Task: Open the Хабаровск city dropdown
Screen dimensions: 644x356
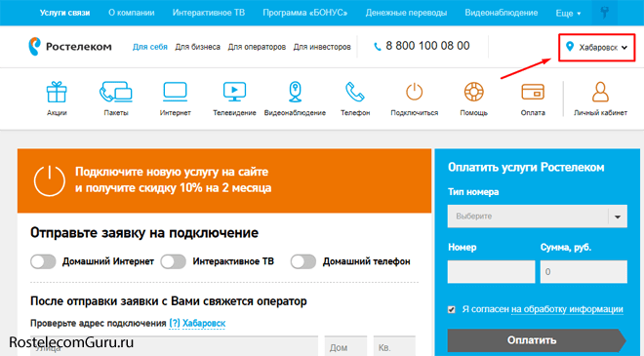Action: click(597, 48)
